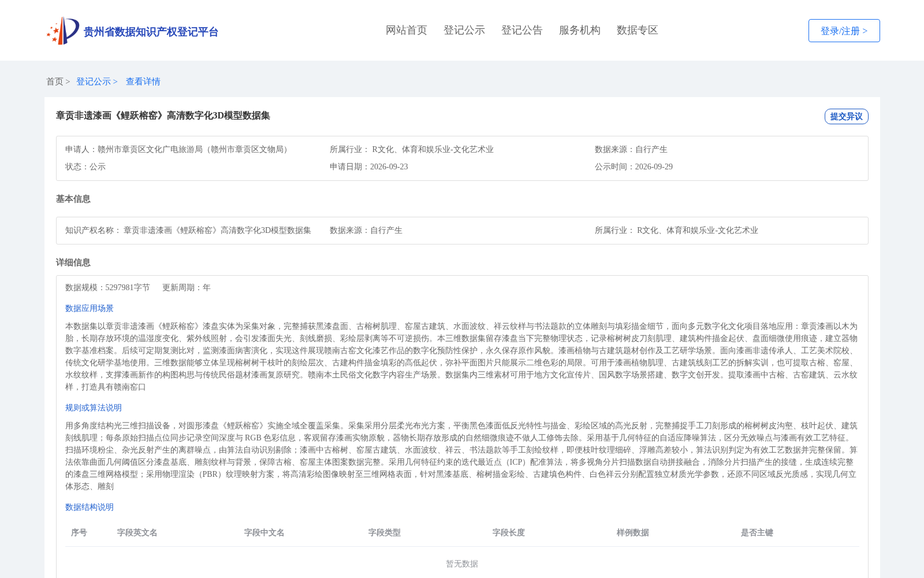924x578 pixels.
Task: Click the 数据应用场景 heading
Action: pos(90,308)
